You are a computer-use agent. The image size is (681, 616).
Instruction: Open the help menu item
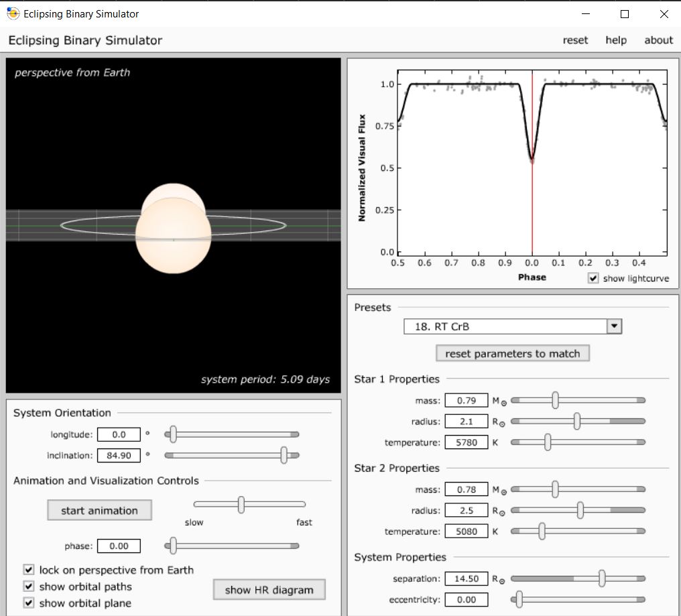615,40
